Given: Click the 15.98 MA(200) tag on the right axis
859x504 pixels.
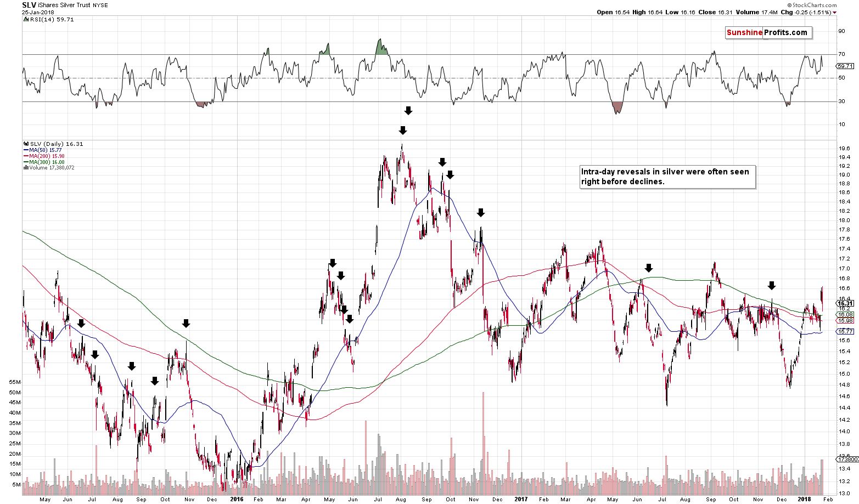Looking at the screenshot, I should pyautogui.click(x=845, y=320).
